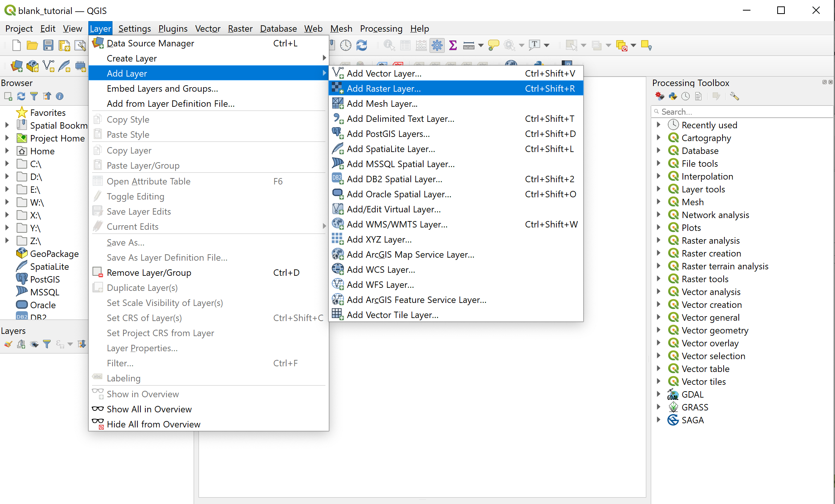Choose Add Delimited Text Layer

[x=456, y=118]
